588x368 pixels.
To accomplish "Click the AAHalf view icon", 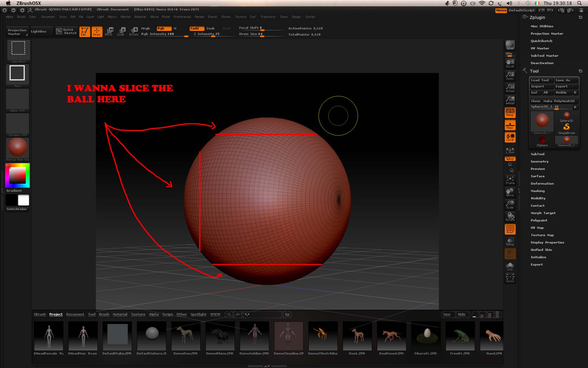I will pos(510,100).
